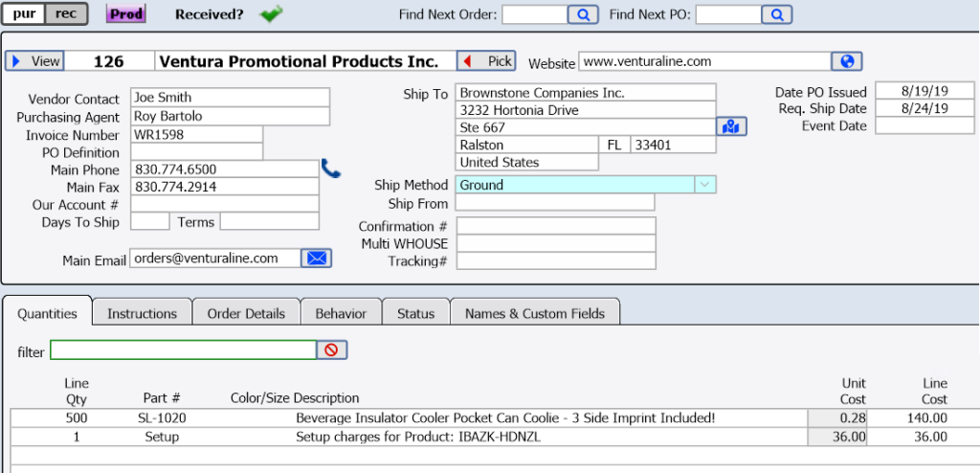The image size is (980, 473).
Task: Click the View vendor arrow button
Action: pos(35,61)
